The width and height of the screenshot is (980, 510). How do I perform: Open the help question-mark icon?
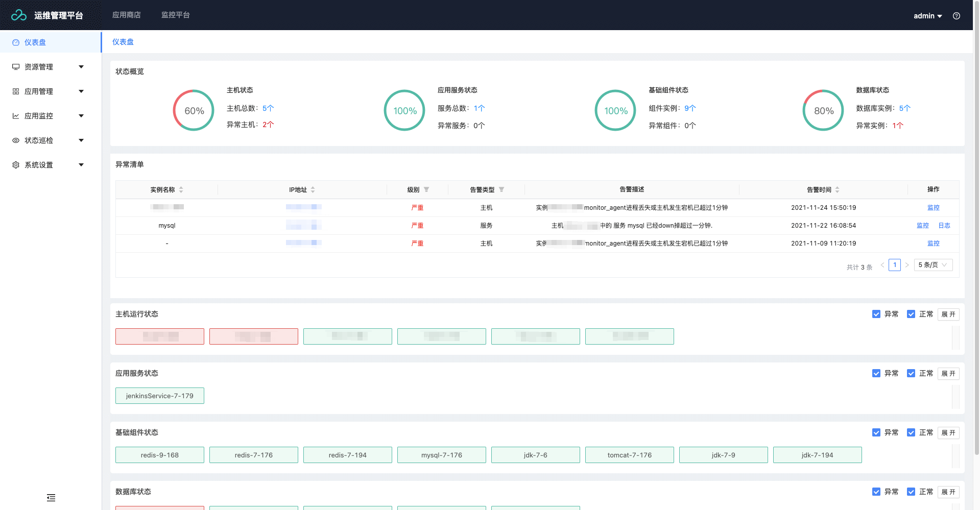pos(957,16)
